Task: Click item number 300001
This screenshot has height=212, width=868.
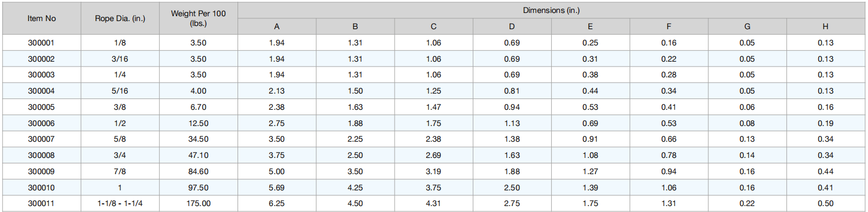Action: coord(42,43)
